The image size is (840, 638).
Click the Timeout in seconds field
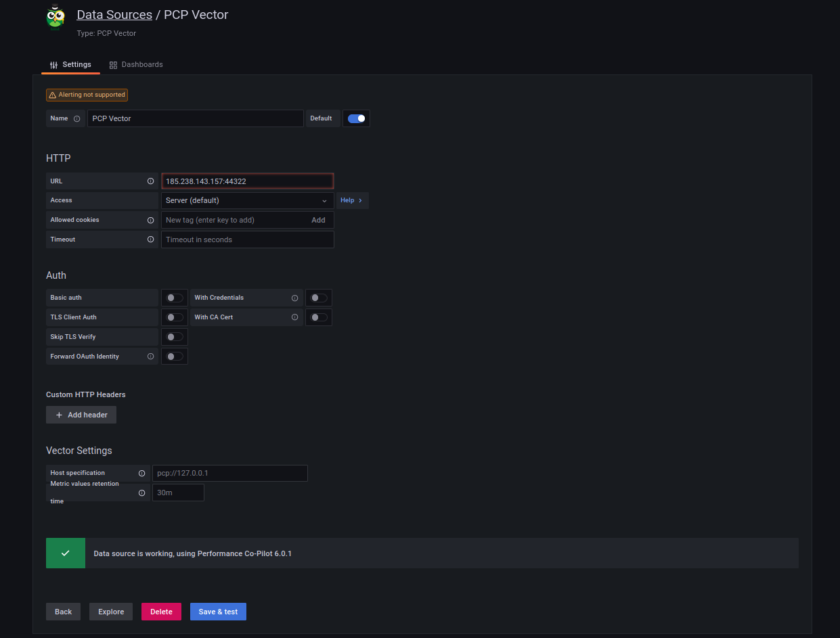click(248, 240)
